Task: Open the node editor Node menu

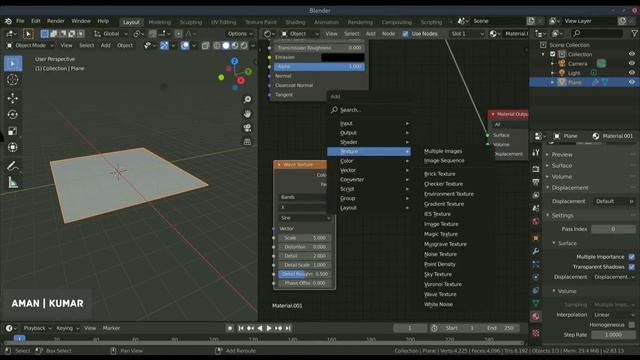Action: coord(388,34)
